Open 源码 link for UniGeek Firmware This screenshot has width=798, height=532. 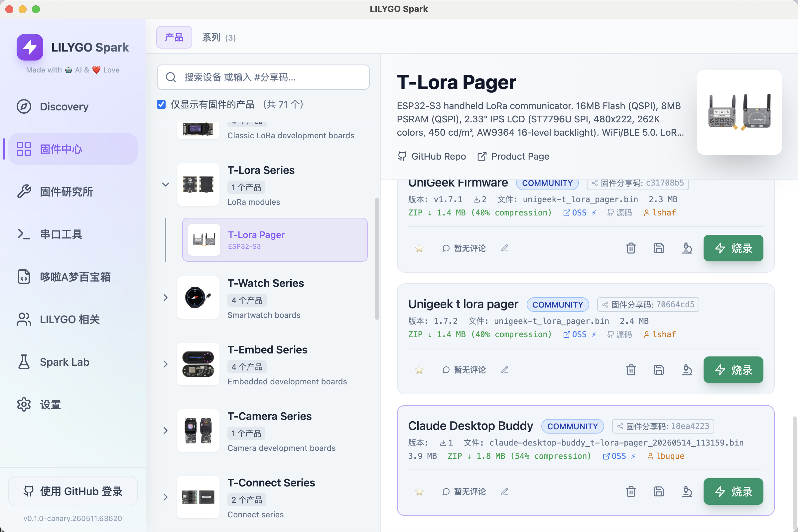pyautogui.click(x=619, y=213)
